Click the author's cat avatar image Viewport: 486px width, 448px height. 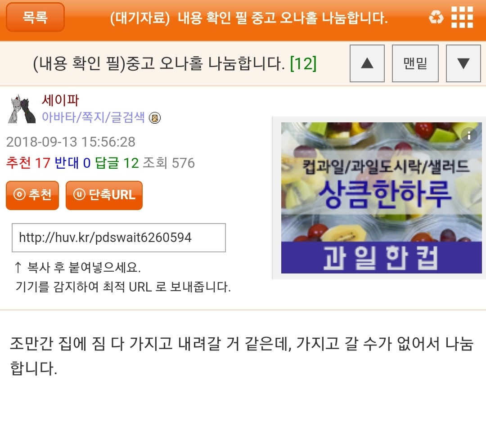(22, 109)
